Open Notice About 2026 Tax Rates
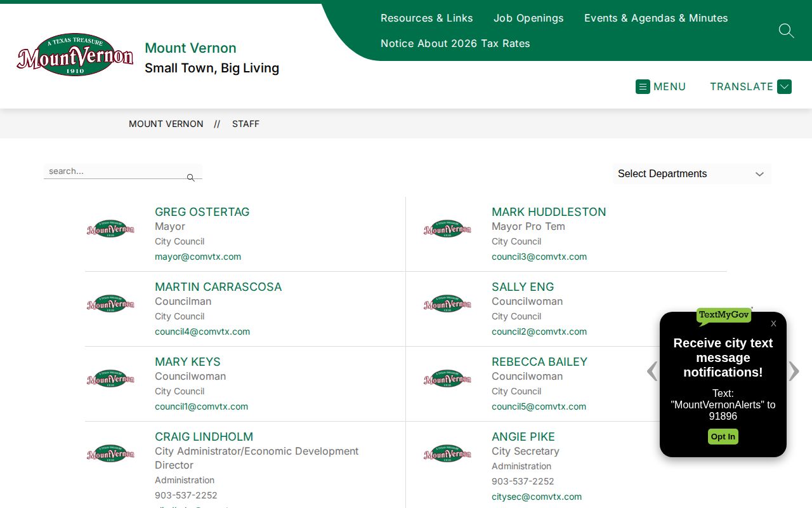Viewport: 812px width, 508px height. [455, 43]
